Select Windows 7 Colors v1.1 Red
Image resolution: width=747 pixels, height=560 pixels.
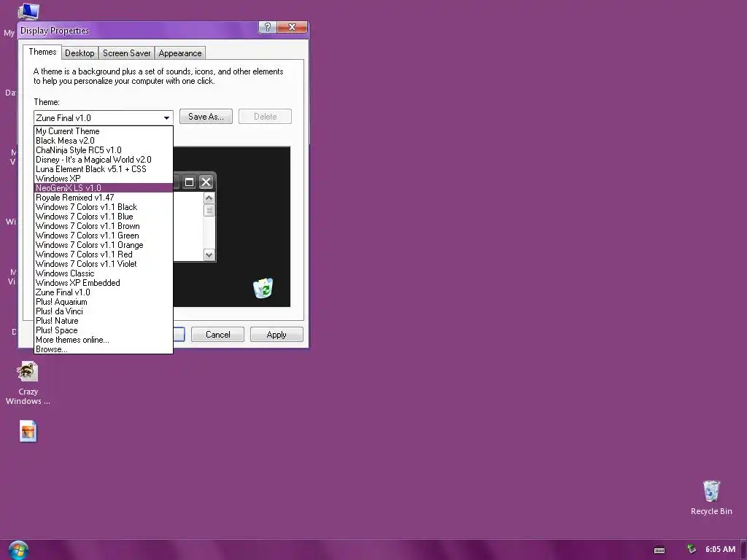[104, 254]
